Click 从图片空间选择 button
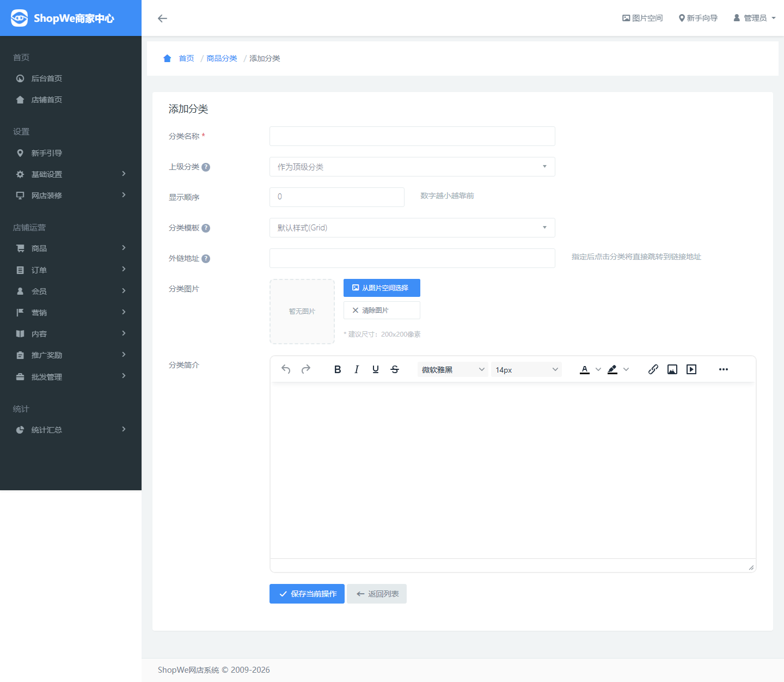Viewport: 784px width, 682px height. coord(382,288)
